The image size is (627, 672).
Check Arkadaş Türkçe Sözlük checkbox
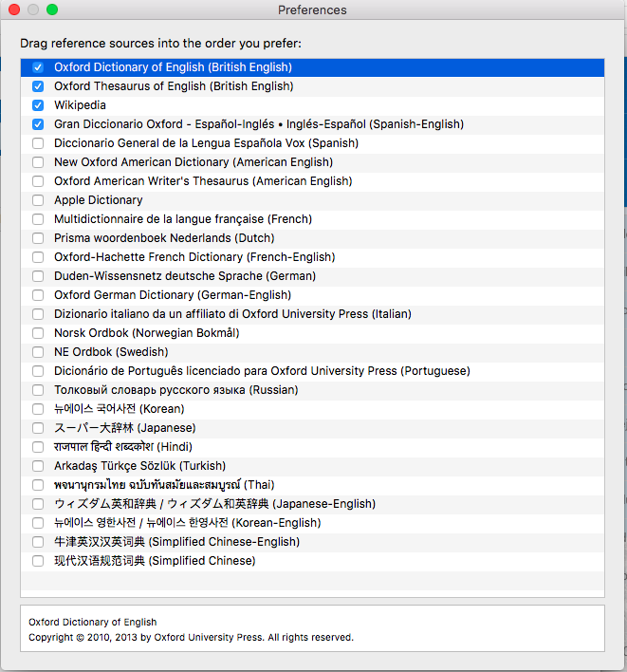[38, 466]
